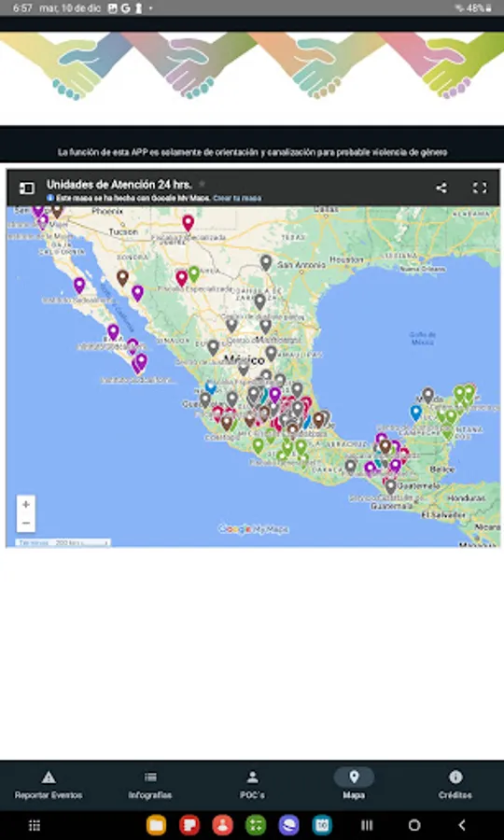Open the Calendar app in dock
504x840 pixels.
pyautogui.click(x=322, y=825)
